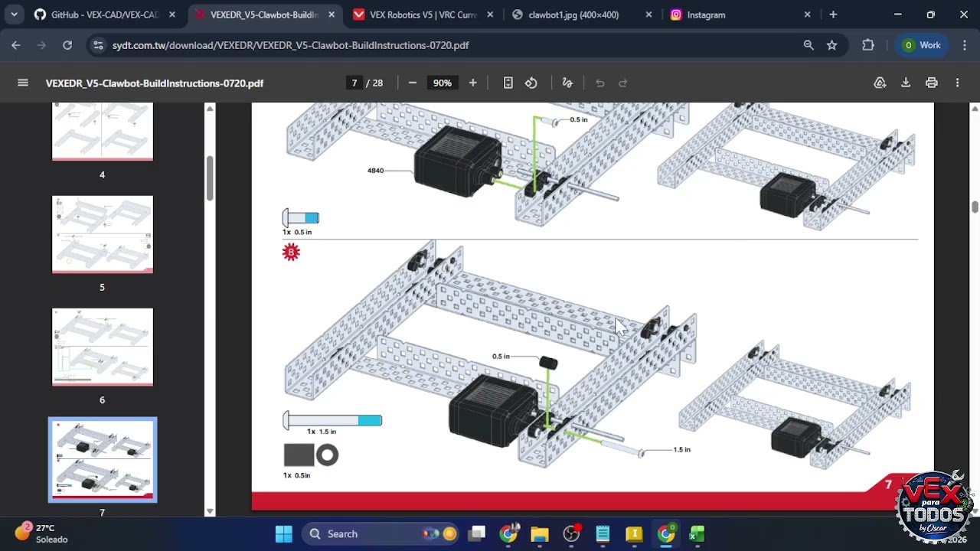Click the Undo annotation icon
This screenshot has width=980, height=551.
[x=600, y=83]
